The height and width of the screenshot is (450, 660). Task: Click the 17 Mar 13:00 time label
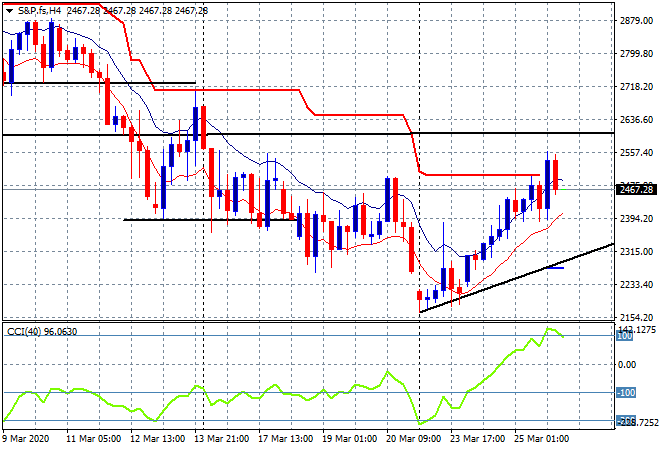pos(285,439)
